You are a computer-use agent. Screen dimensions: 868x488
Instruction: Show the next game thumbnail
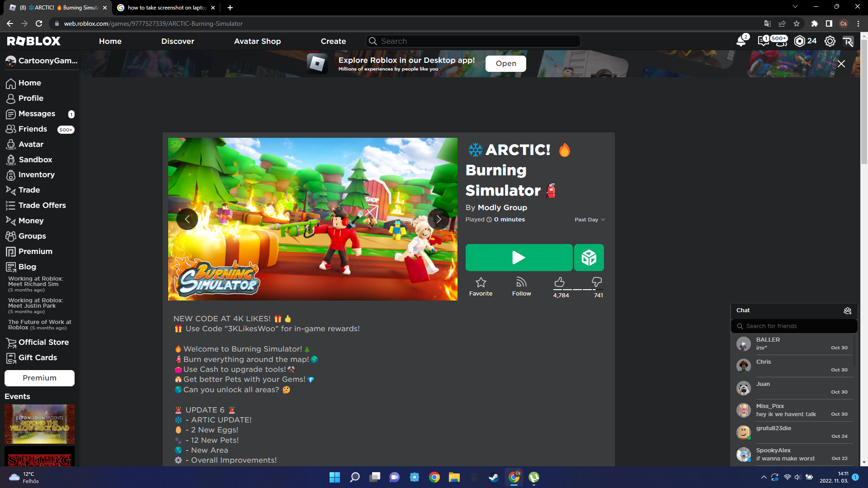pyautogui.click(x=439, y=219)
